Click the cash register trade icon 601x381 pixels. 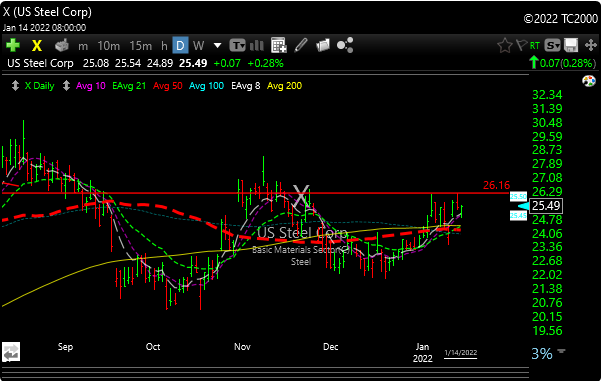click(x=62, y=45)
